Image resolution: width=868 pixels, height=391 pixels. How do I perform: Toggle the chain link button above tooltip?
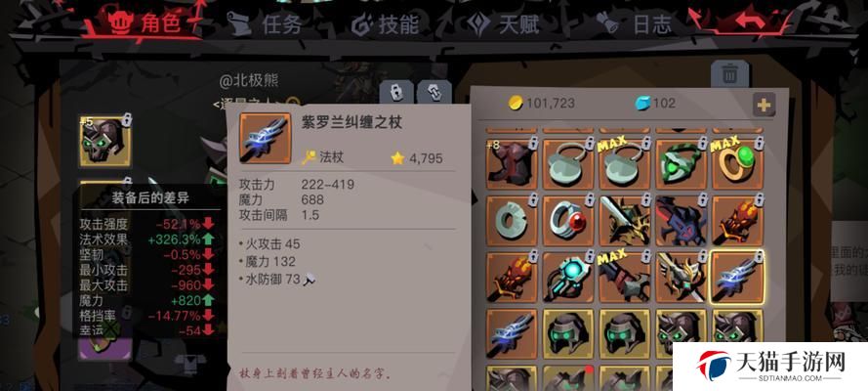434,93
